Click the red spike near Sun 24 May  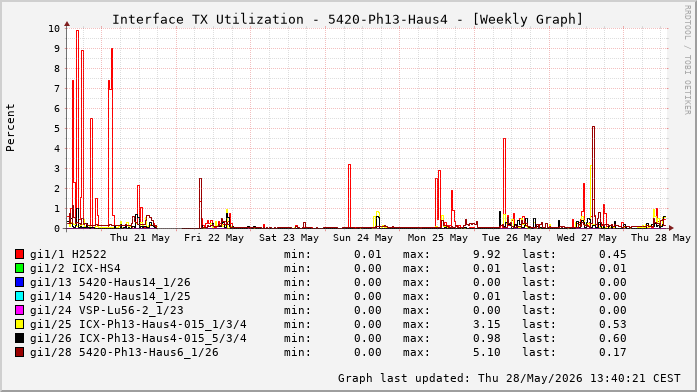[x=349, y=196]
